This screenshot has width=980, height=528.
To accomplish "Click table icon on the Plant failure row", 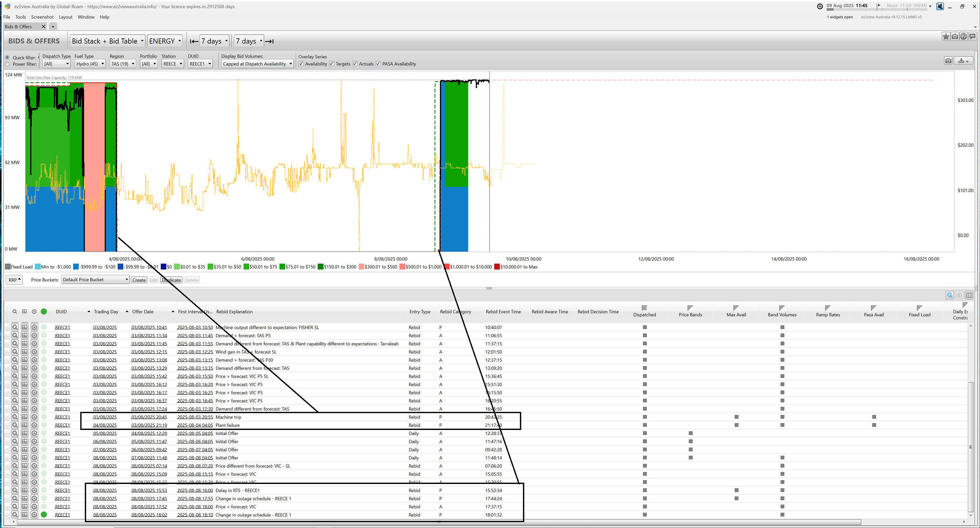I will (24, 425).
